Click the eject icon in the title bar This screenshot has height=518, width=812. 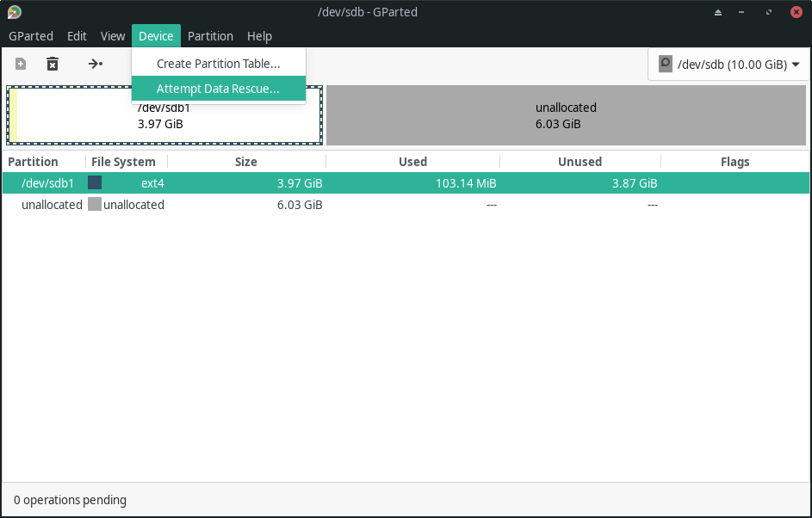pos(719,12)
